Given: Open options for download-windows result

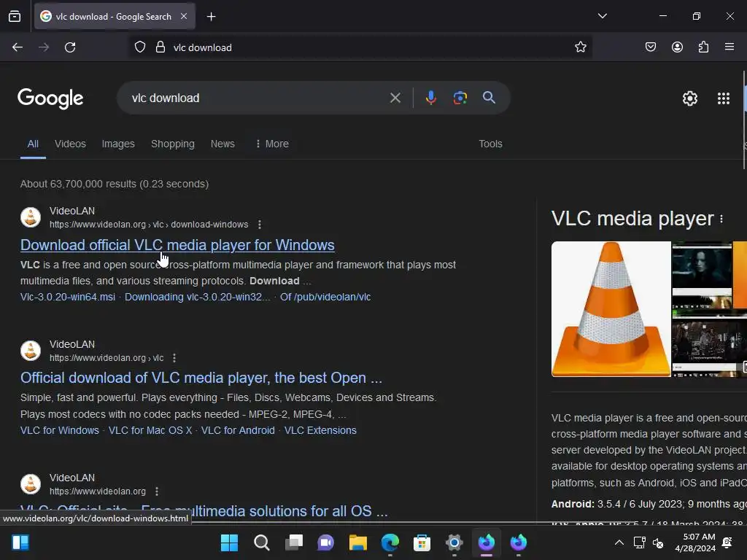Looking at the screenshot, I should point(259,225).
